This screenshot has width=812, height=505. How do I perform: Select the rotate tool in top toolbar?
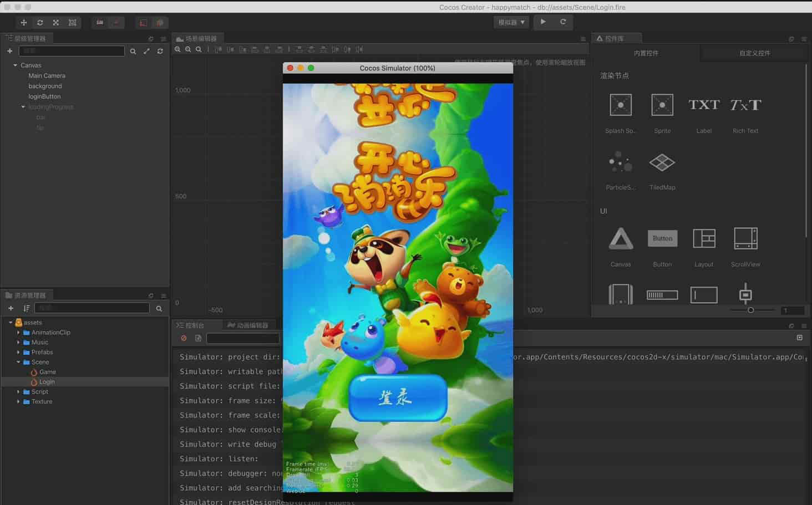[x=40, y=23]
